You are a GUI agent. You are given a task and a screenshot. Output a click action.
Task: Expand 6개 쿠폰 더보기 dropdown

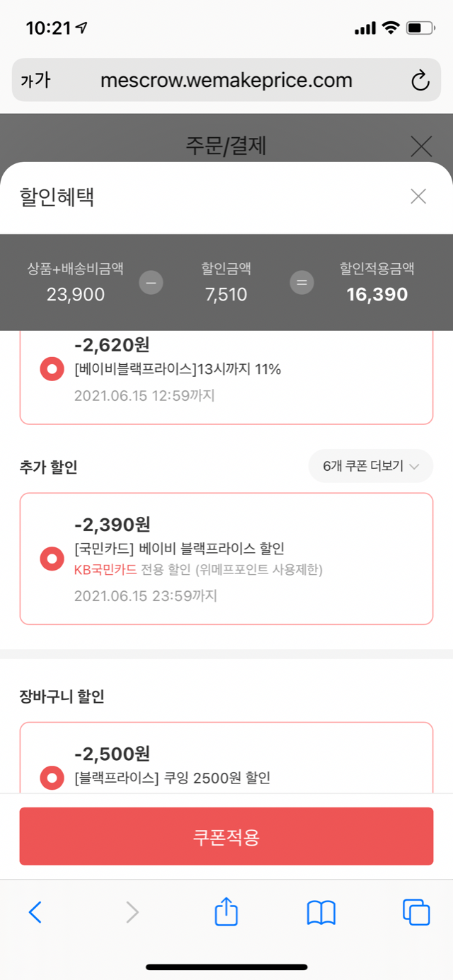tap(371, 466)
